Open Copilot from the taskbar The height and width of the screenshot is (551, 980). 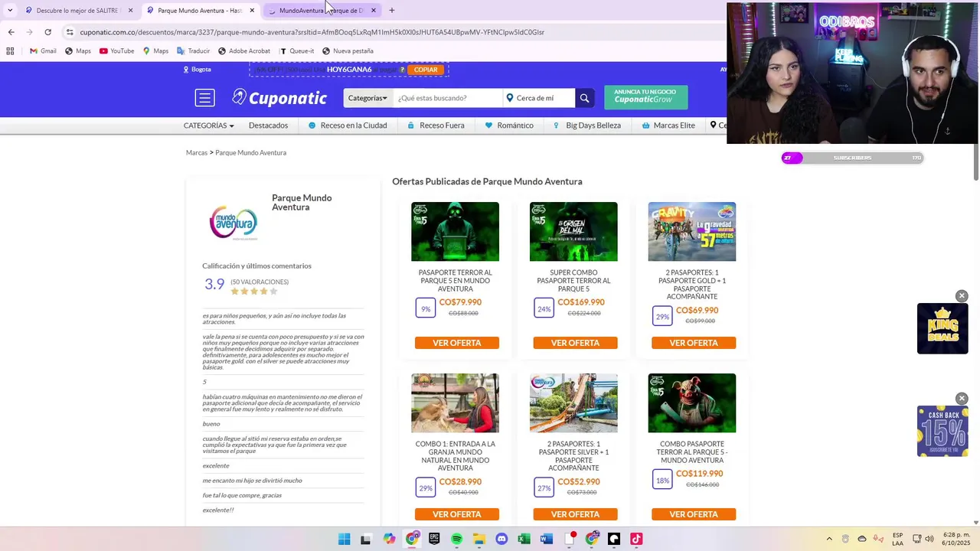[389, 539]
